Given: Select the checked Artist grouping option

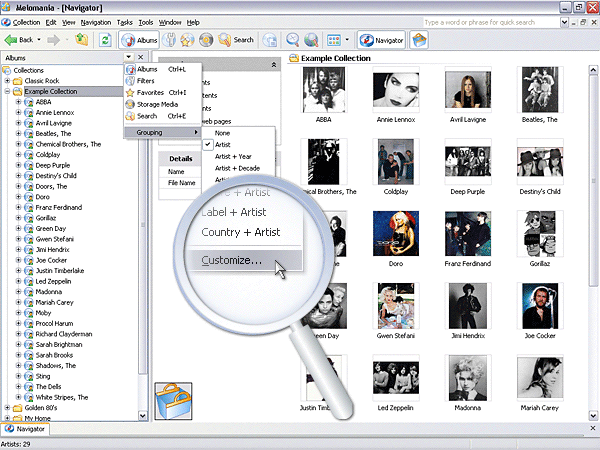Looking at the screenshot, I should pyautogui.click(x=238, y=145).
